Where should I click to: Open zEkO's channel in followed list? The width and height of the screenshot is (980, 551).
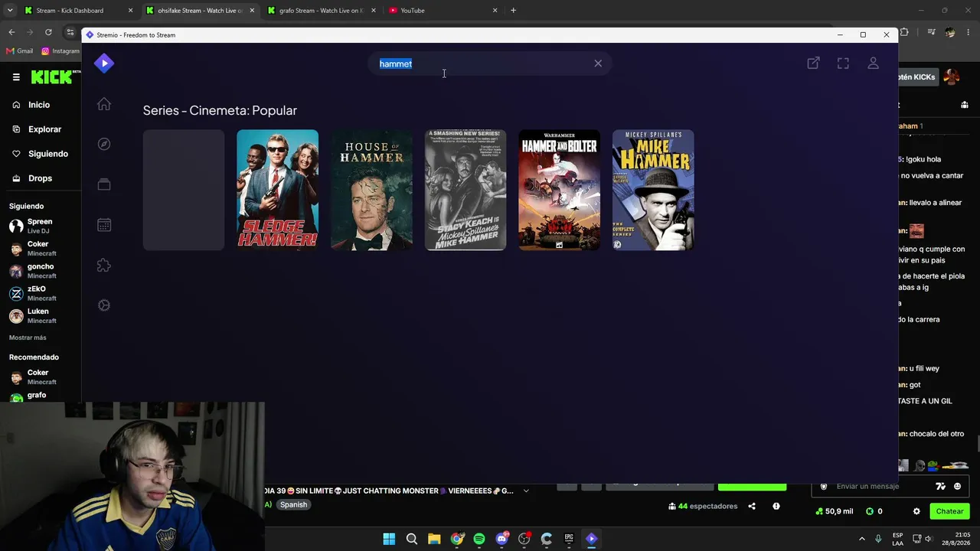coord(41,293)
